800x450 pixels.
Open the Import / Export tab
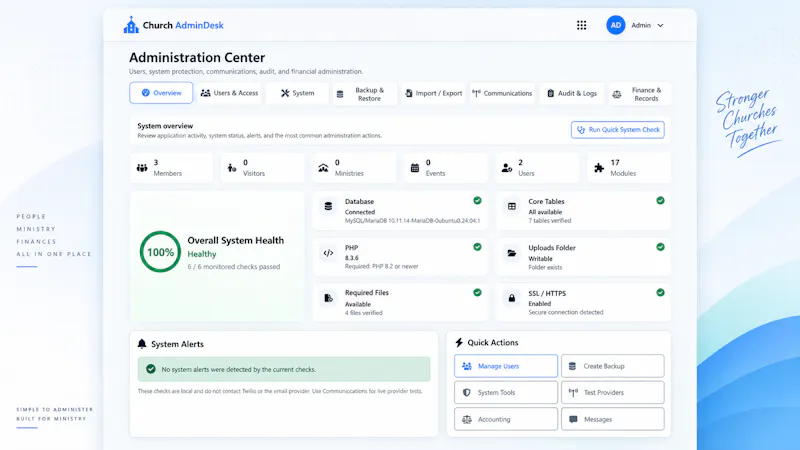(x=434, y=93)
